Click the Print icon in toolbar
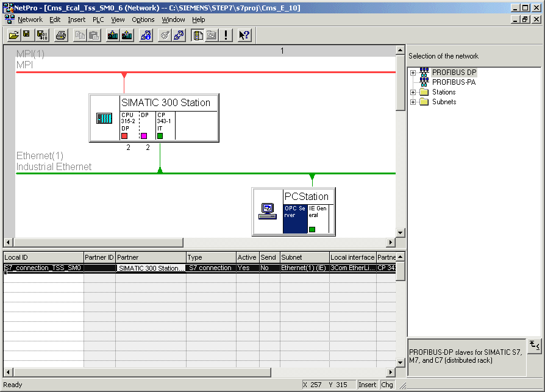This screenshot has width=545, height=392. (61, 35)
